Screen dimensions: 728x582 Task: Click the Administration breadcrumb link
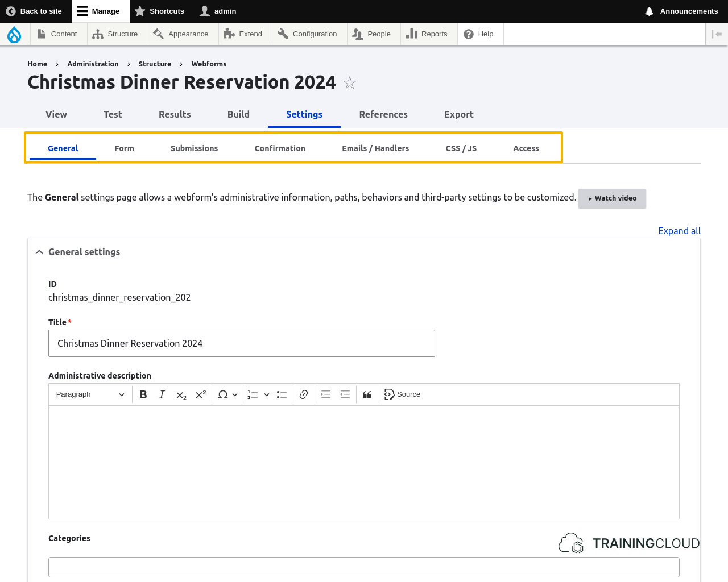pos(93,64)
